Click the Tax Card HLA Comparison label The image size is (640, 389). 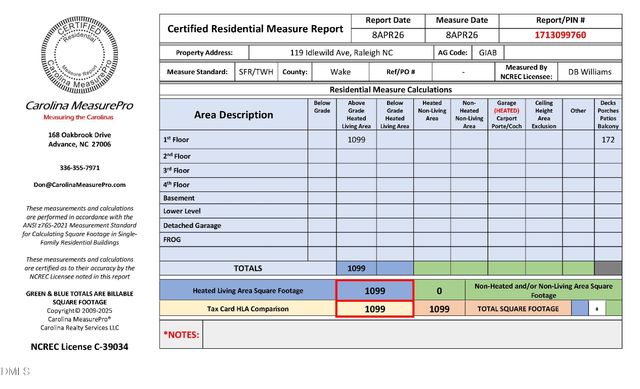248,309
